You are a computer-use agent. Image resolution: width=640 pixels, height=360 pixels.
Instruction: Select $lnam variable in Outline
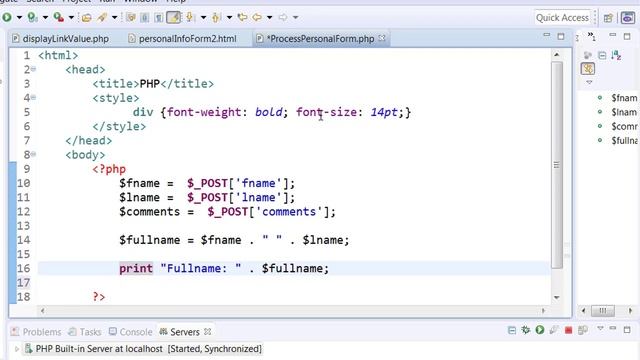(624, 112)
